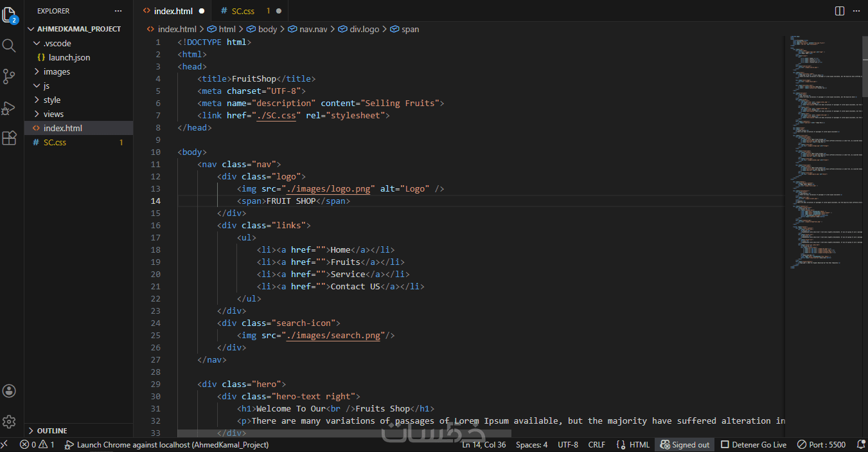The image size is (868, 452).
Task: Open Explorer views and more actions ellipsis
Action: click(x=118, y=11)
